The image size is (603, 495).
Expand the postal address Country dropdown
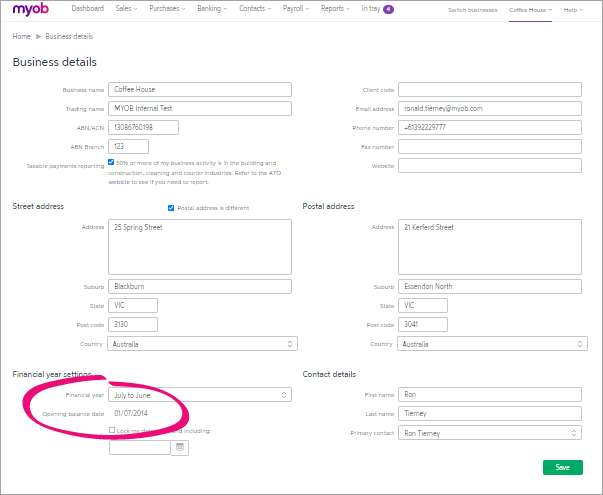coord(492,344)
